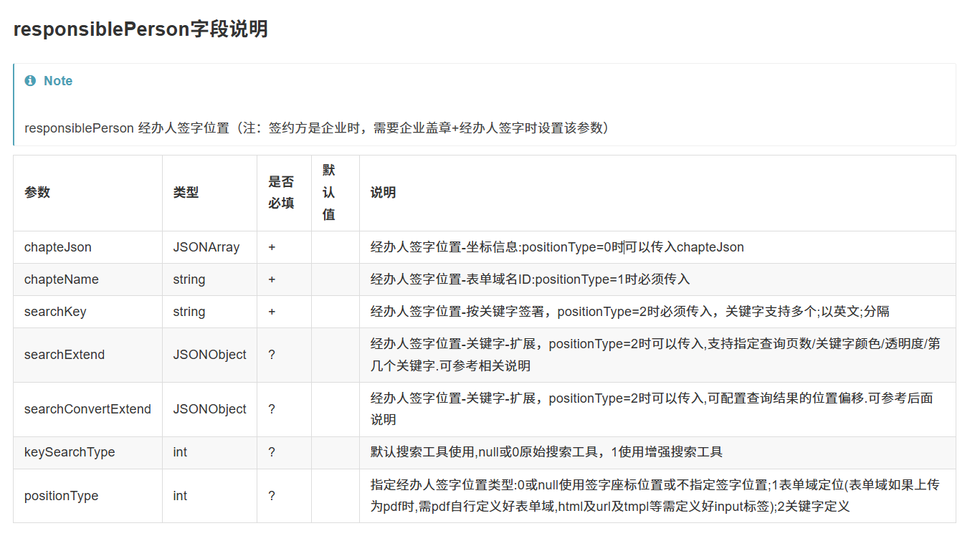This screenshot has width=980, height=536.
Task: Click the 说明 column header
Action: [383, 193]
